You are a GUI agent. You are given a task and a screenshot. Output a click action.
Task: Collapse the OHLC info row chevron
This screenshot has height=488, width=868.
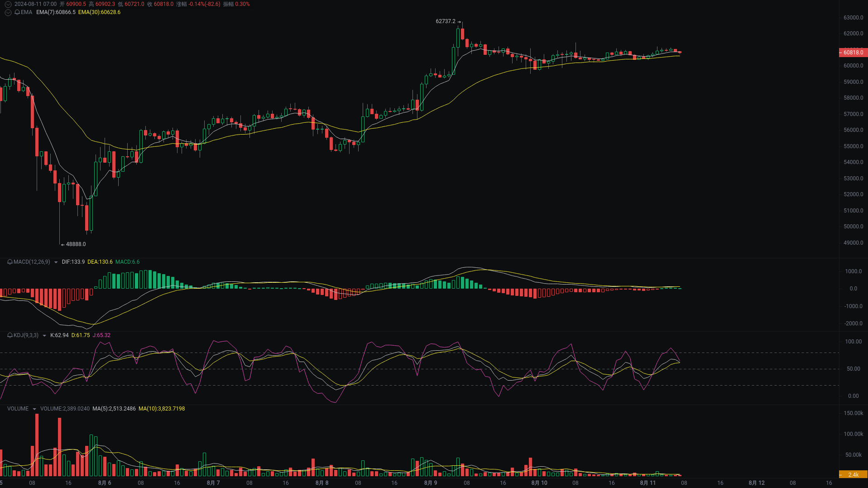coord(8,4)
